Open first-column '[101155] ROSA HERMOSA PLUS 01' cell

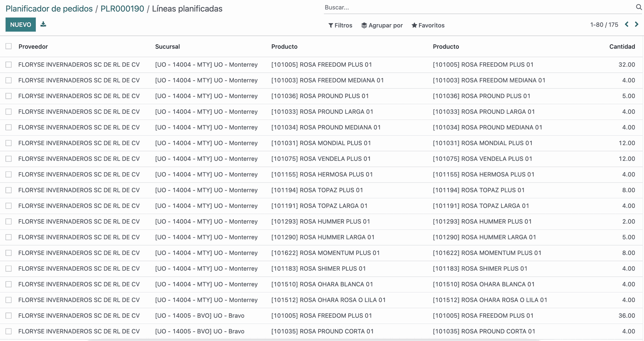click(322, 175)
